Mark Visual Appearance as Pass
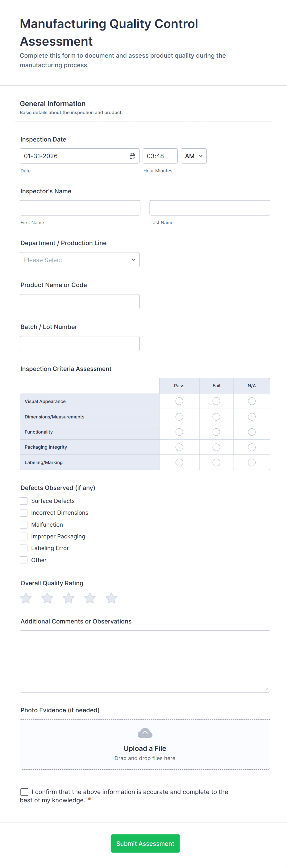 (x=179, y=401)
